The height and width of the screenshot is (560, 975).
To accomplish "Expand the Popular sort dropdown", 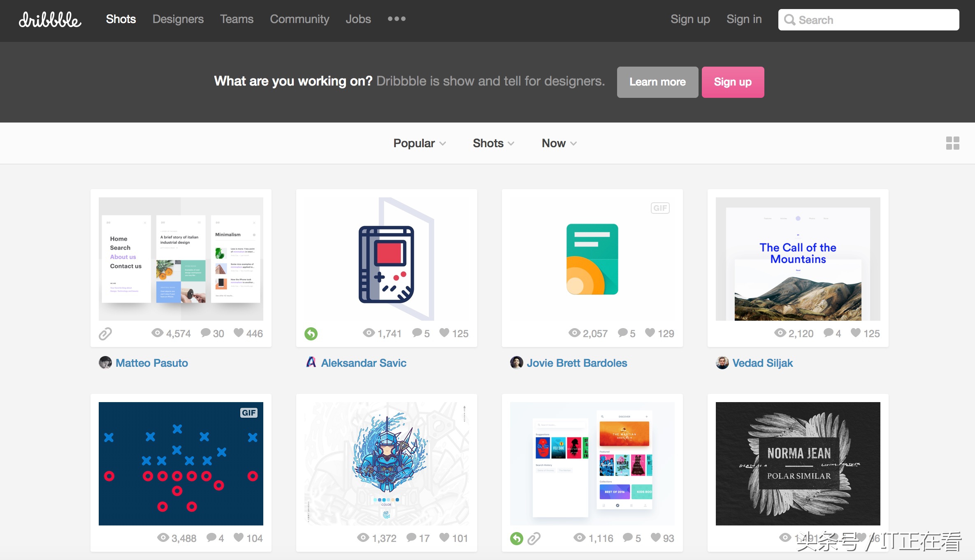I will point(419,143).
